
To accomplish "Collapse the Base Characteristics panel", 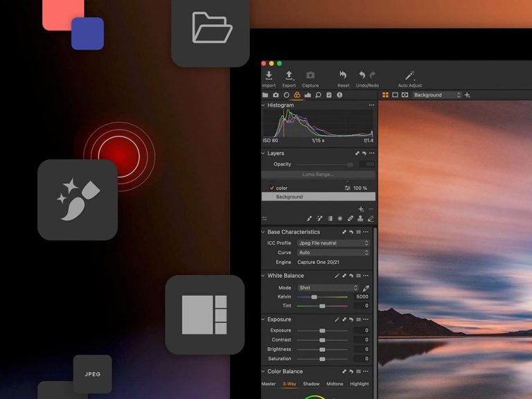I will (263, 232).
